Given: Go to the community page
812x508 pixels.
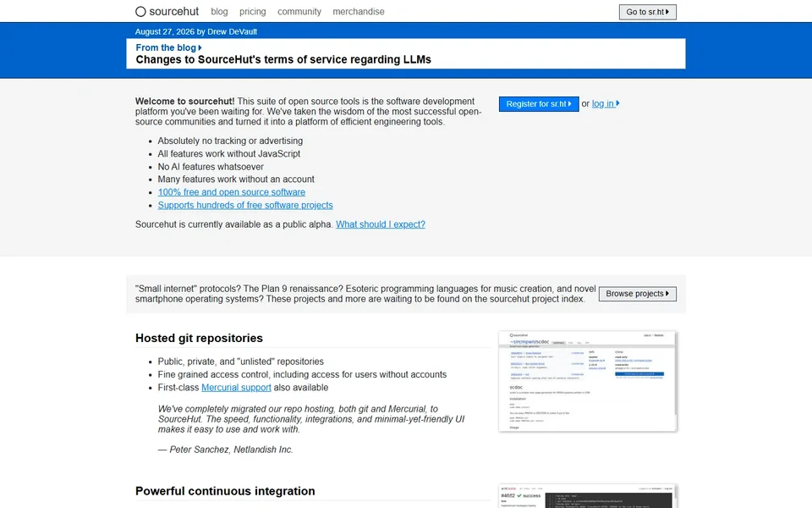Looking at the screenshot, I should [x=299, y=11].
